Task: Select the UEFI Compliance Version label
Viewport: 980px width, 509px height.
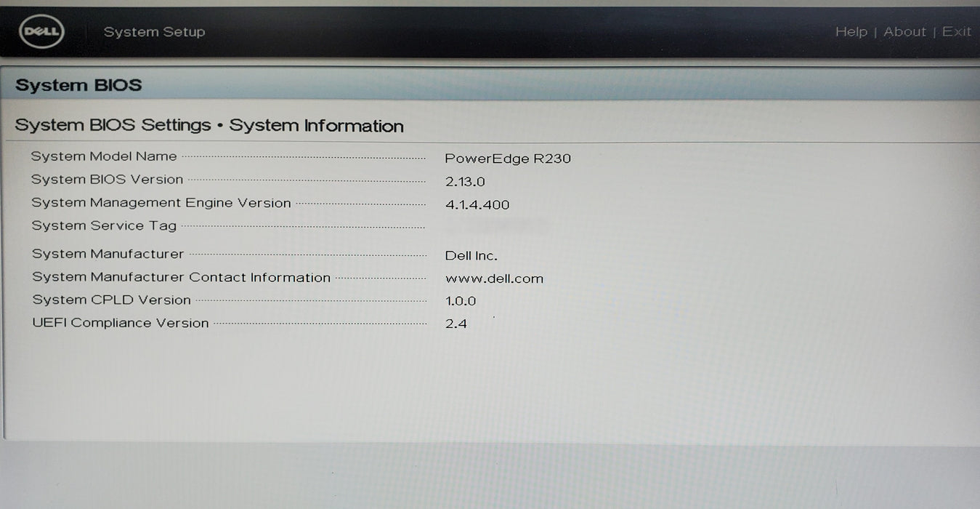Action: (x=121, y=323)
